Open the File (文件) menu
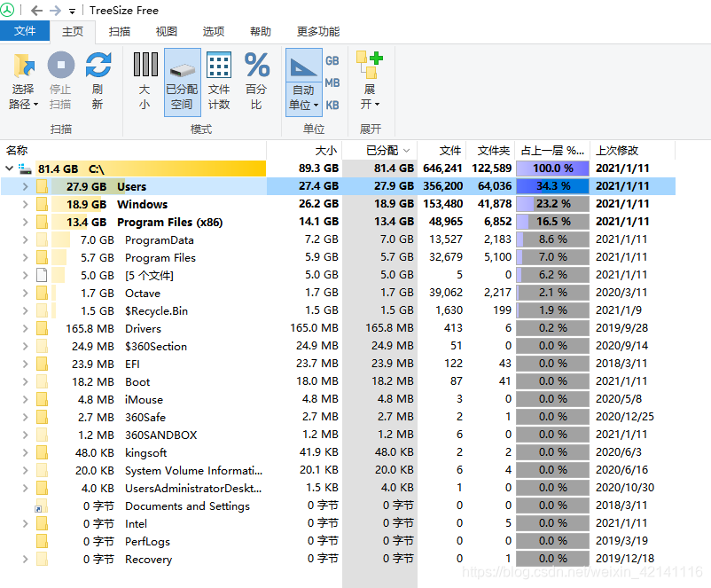Screen dimensions: 711x588 click(25, 31)
